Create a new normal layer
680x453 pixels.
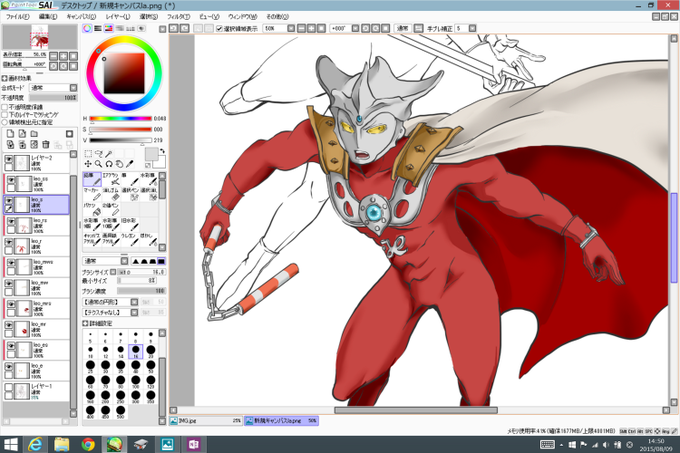10,134
